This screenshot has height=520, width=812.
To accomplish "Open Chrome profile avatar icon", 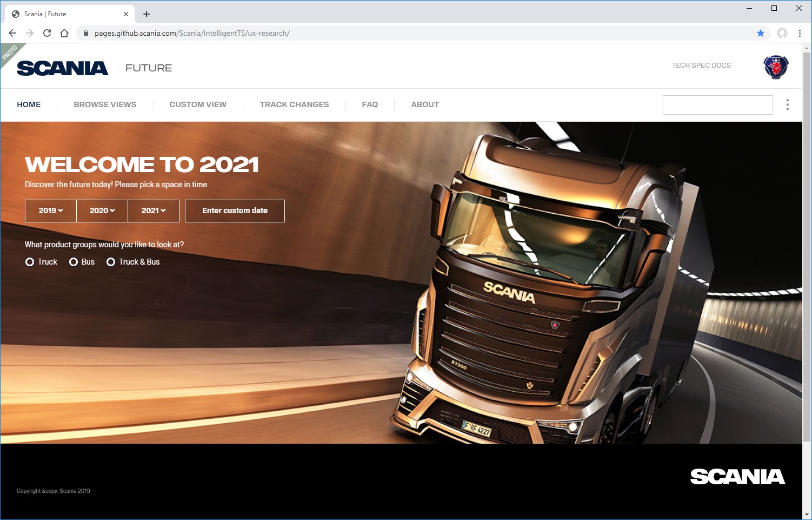I will tap(782, 33).
